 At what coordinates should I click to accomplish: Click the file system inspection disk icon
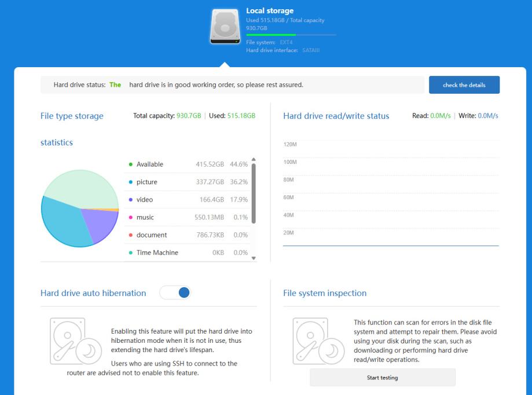pos(314,341)
